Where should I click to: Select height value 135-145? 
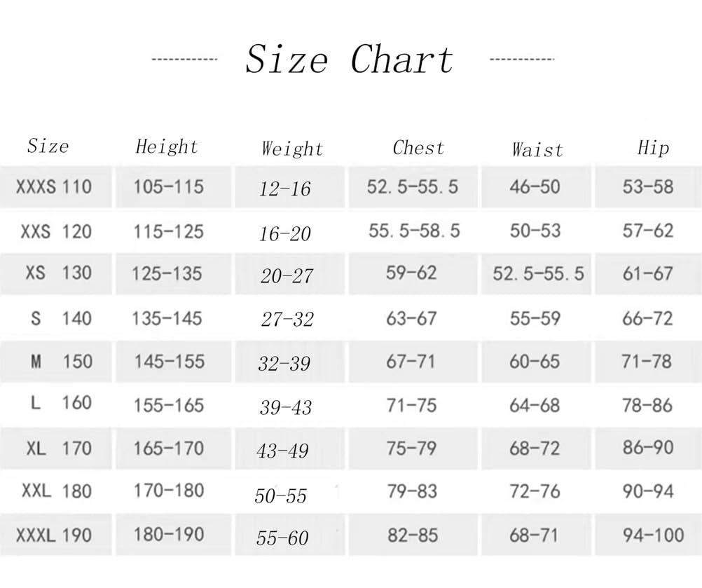(167, 319)
